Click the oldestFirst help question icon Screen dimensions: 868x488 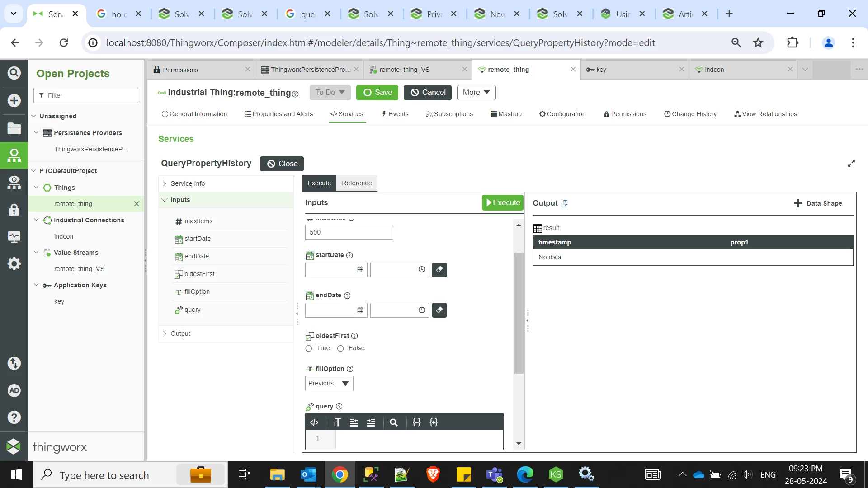(x=354, y=336)
